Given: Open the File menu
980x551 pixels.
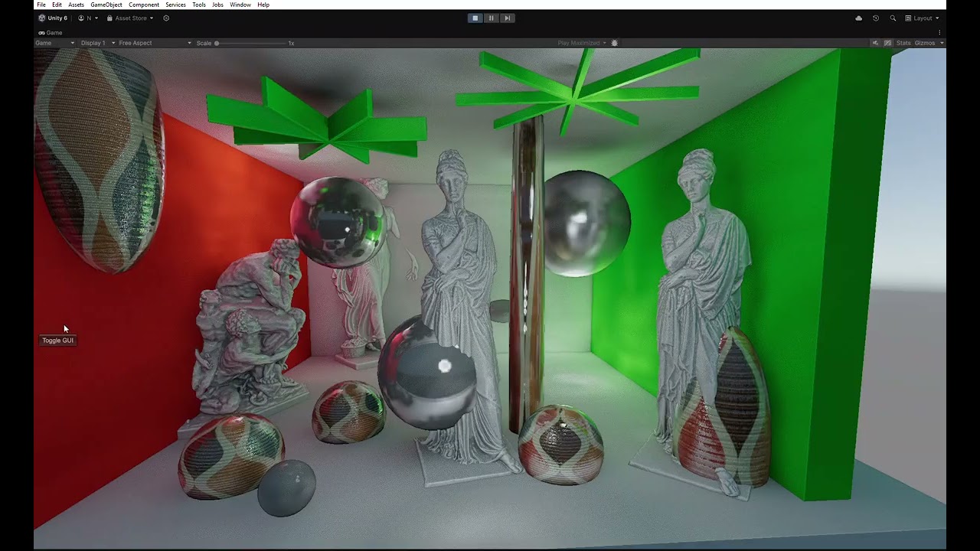Looking at the screenshot, I should click(x=41, y=5).
